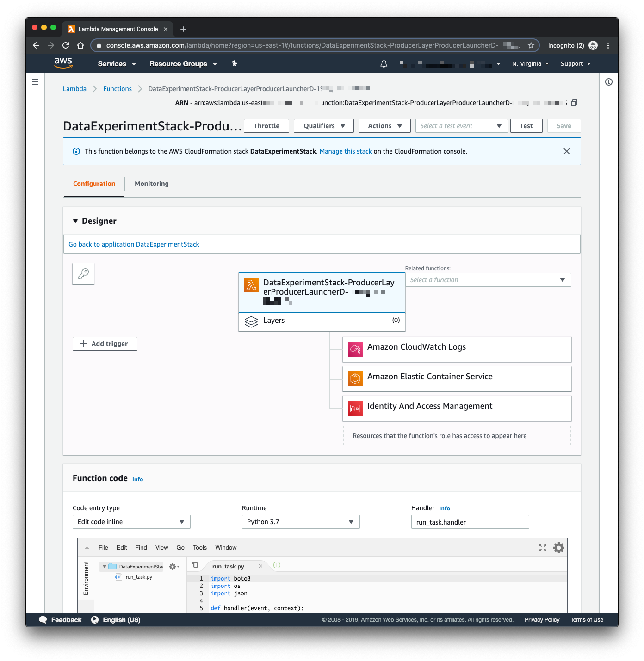Close the run_task.py editor tab
The image size is (644, 661).
(x=260, y=566)
